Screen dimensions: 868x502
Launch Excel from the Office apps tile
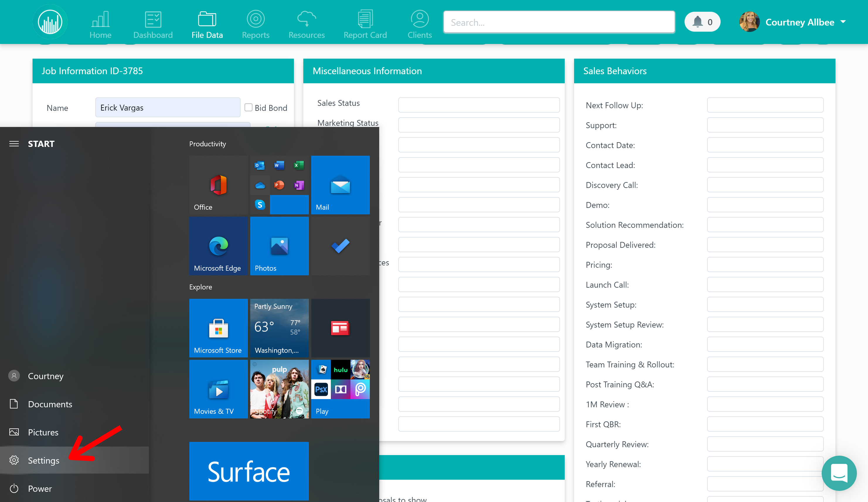(x=299, y=165)
